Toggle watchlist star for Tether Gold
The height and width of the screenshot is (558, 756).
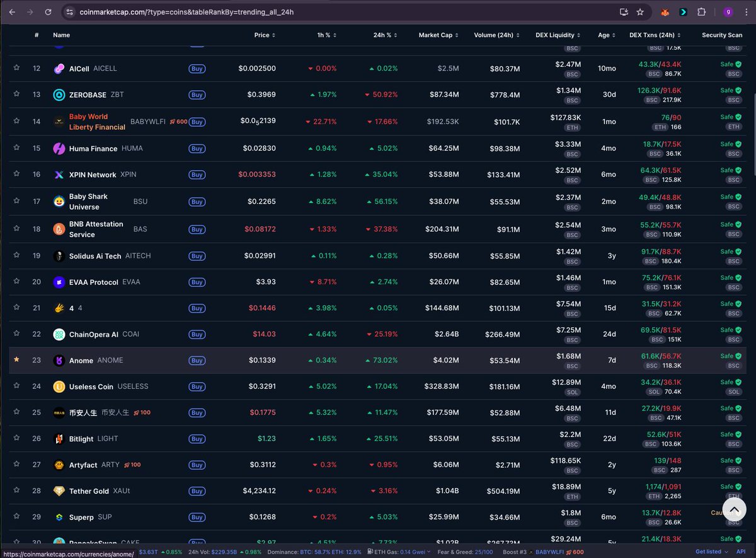pos(17,491)
